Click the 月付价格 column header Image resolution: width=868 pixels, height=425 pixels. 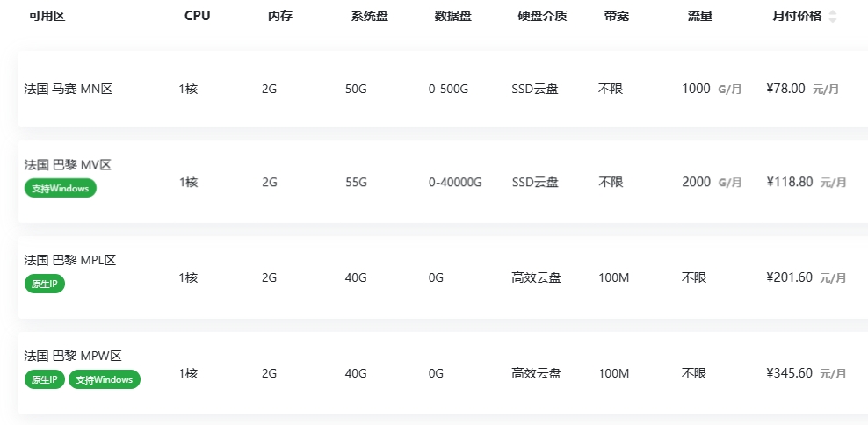(x=797, y=16)
